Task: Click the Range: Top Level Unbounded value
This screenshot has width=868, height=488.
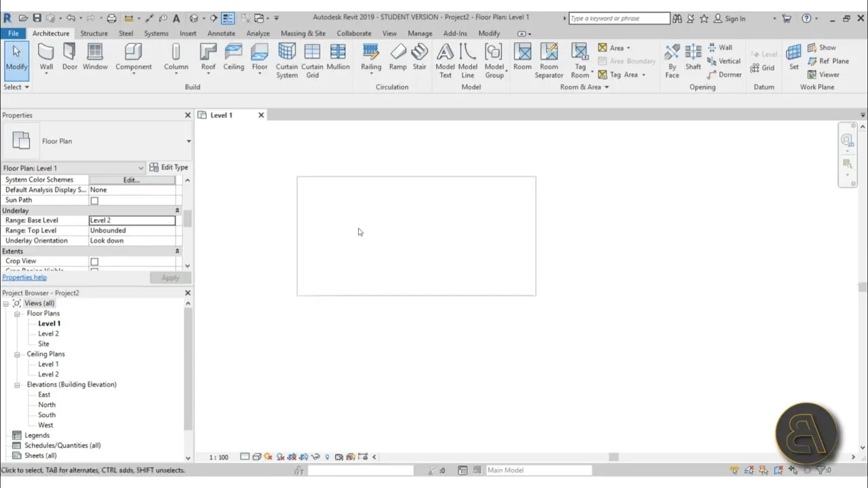Action: (132, 230)
